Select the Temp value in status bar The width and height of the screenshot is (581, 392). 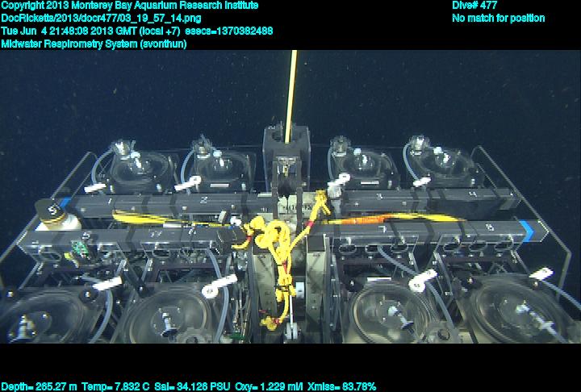[116, 386]
